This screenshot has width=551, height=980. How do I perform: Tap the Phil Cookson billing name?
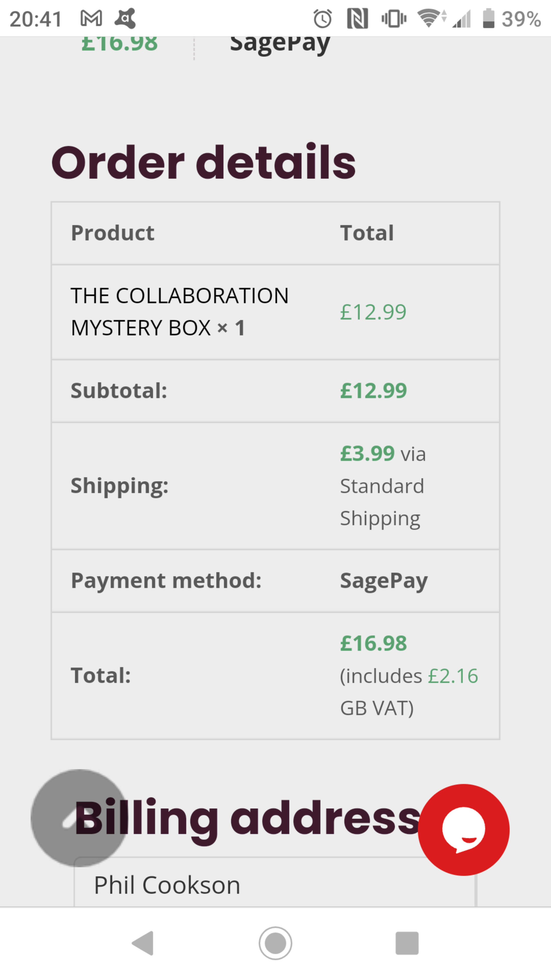pyautogui.click(x=167, y=885)
